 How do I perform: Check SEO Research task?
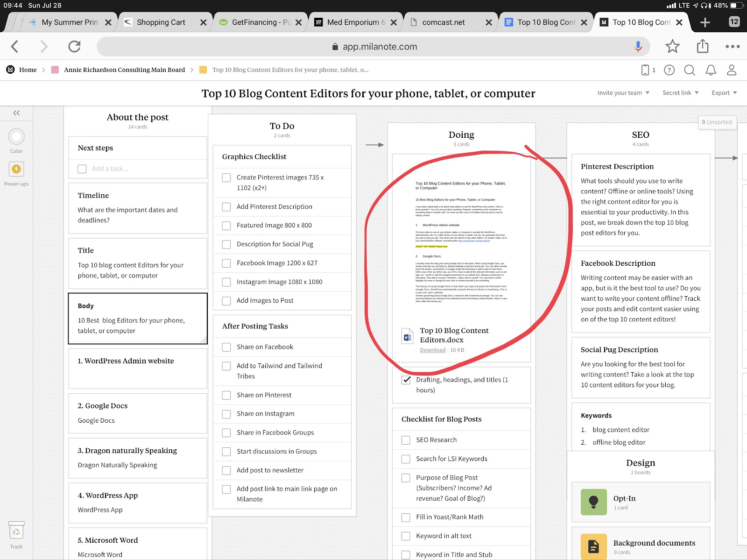[x=406, y=440]
